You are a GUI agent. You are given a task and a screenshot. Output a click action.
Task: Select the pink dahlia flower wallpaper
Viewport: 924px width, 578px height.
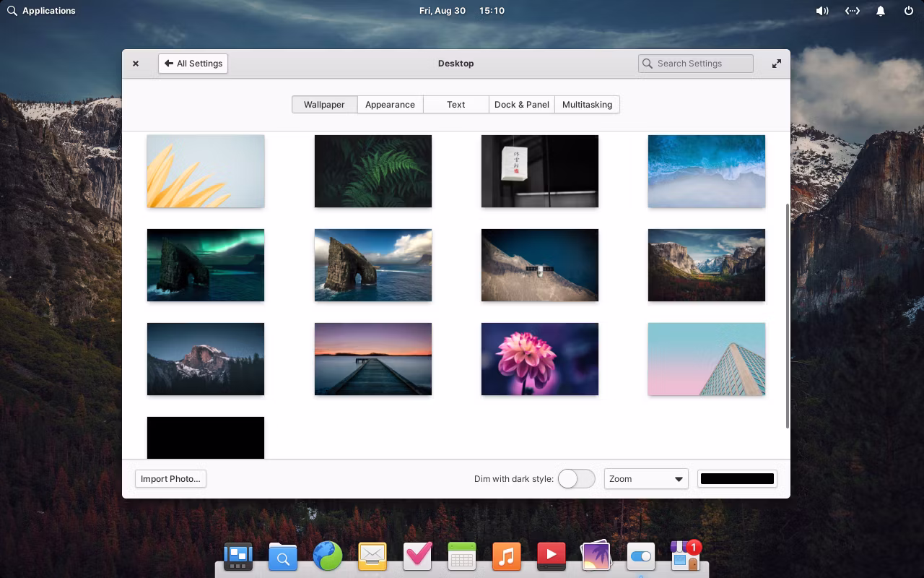coord(539,359)
